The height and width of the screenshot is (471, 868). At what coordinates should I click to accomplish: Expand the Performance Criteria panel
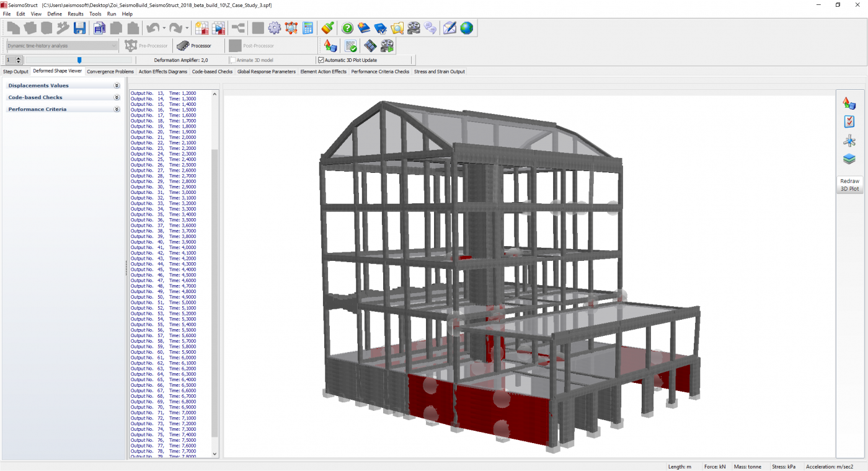click(x=117, y=109)
